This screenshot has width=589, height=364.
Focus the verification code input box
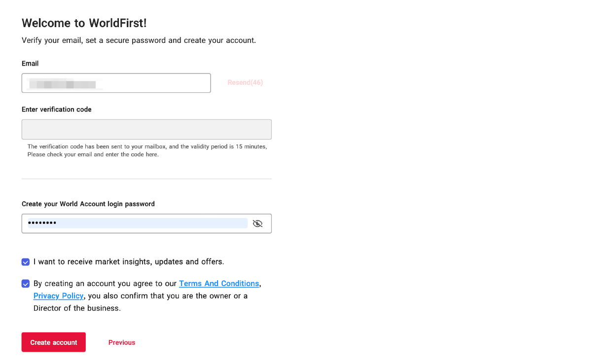click(147, 129)
